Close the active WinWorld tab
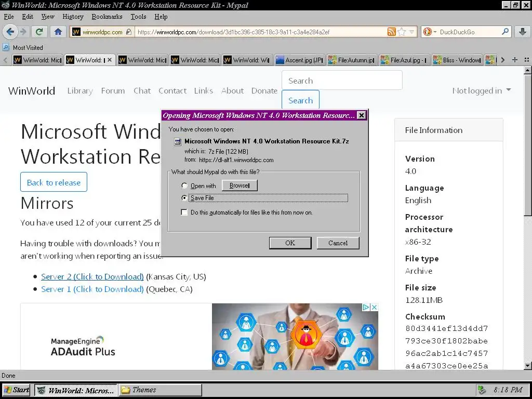This screenshot has height=399, width=532. click(x=110, y=60)
